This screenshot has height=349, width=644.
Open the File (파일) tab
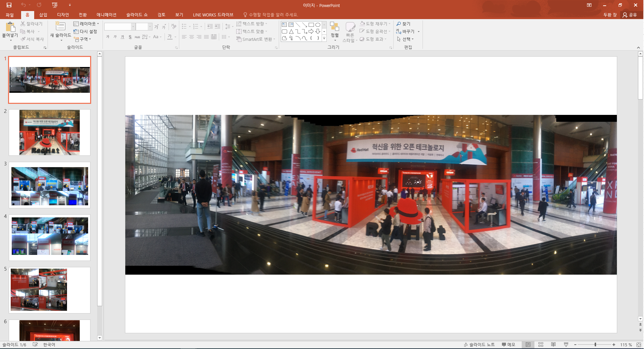point(10,15)
